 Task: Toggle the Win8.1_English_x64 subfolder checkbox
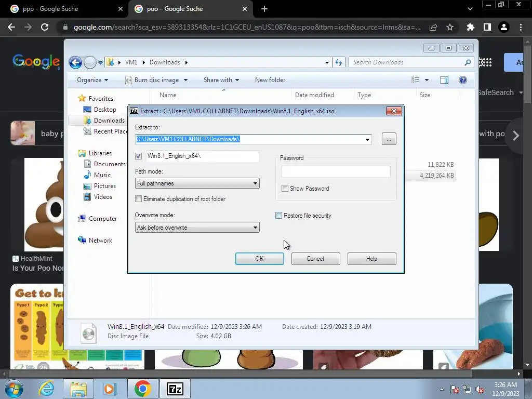click(138, 156)
